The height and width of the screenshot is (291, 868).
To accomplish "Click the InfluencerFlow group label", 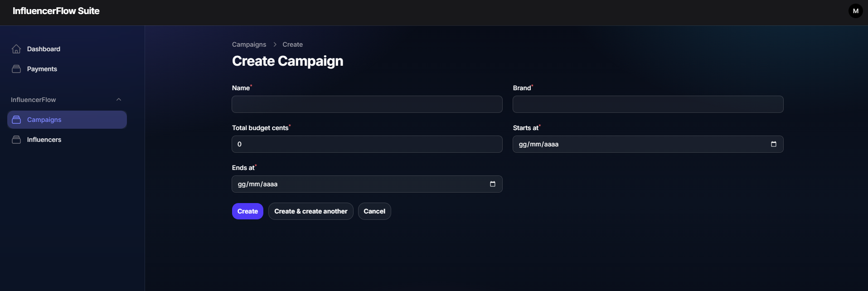I will (34, 100).
